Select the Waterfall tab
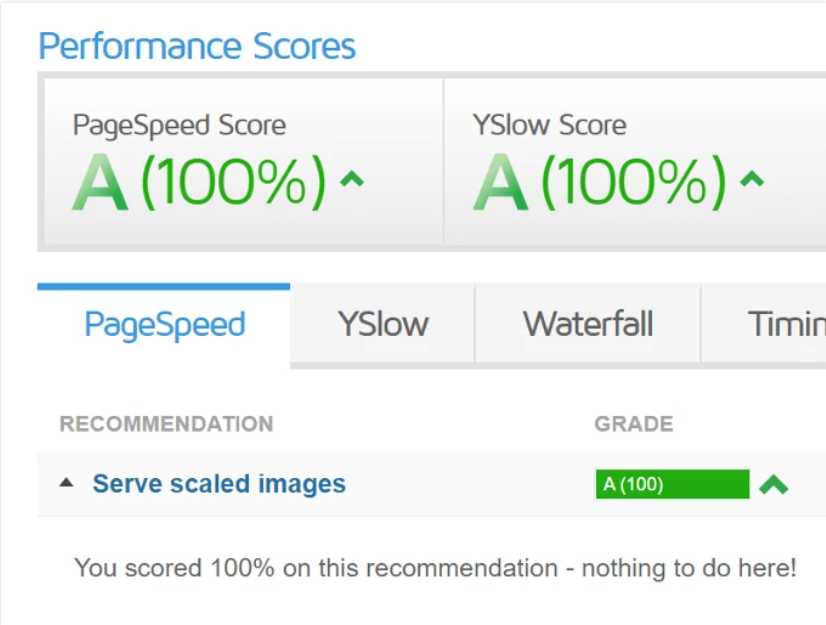The width and height of the screenshot is (826, 625). pos(588,324)
